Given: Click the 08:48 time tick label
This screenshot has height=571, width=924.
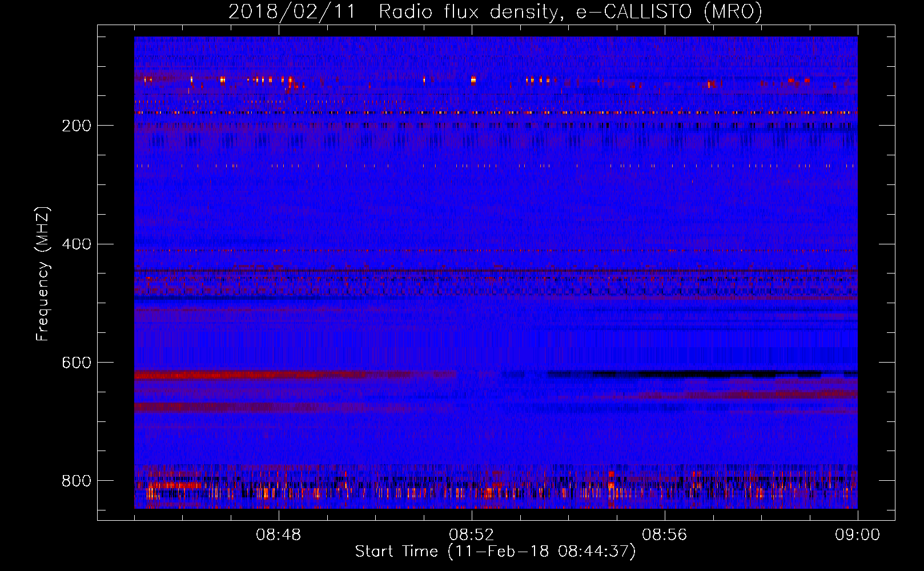Looking at the screenshot, I should 279,535.
